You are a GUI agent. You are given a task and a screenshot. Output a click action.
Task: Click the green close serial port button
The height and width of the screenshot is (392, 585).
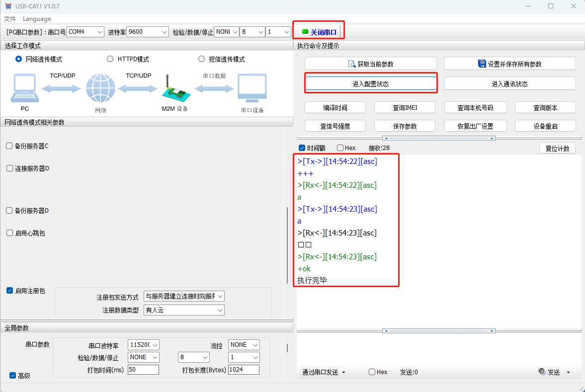319,32
